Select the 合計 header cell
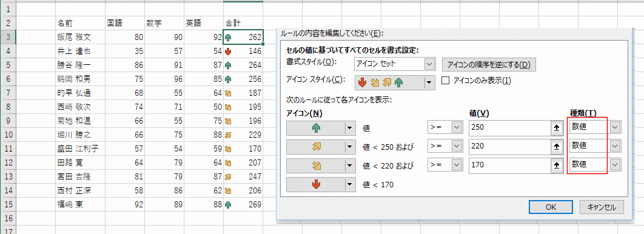This screenshot has width=644, height=234. pos(243,23)
